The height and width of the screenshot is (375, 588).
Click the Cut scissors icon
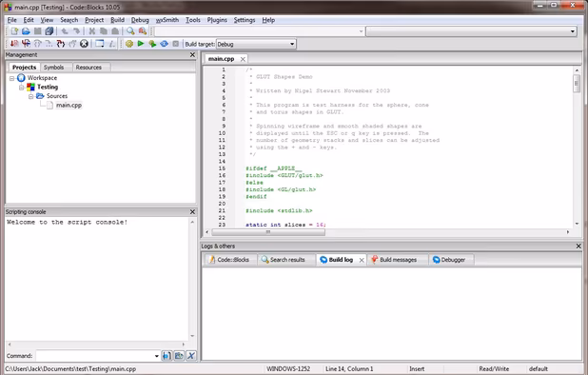(x=92, y=31)
